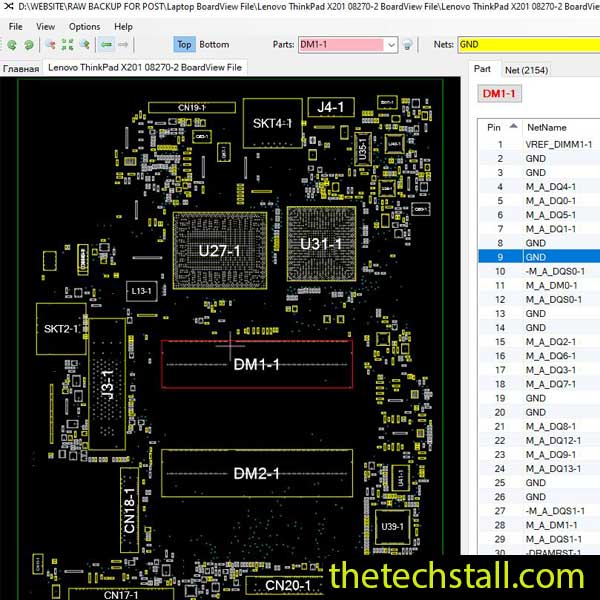
Task: Click the U31-1 chip on the board
Action: [x=321, y=244]
